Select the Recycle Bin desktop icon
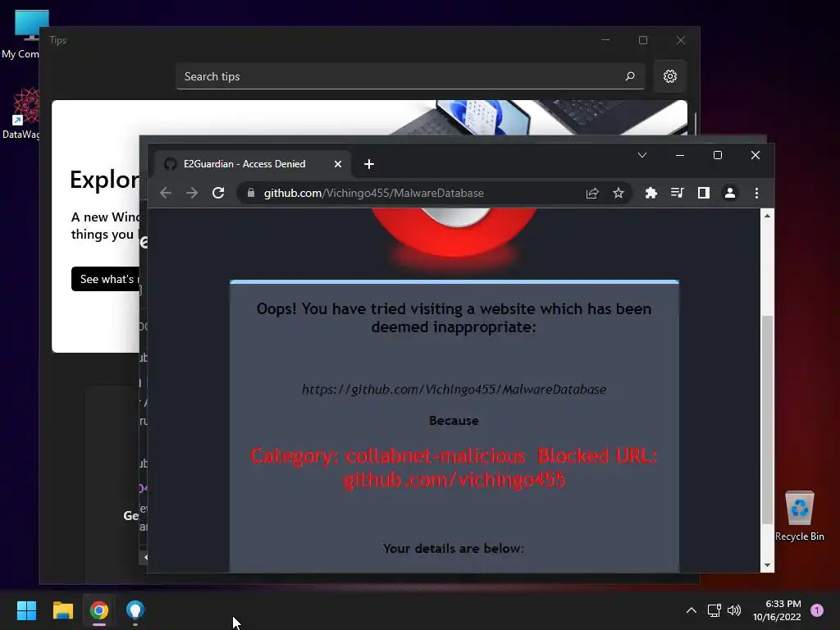Image resolution: width=840 pixels, height=630 pixels. (x=799, y=515)
